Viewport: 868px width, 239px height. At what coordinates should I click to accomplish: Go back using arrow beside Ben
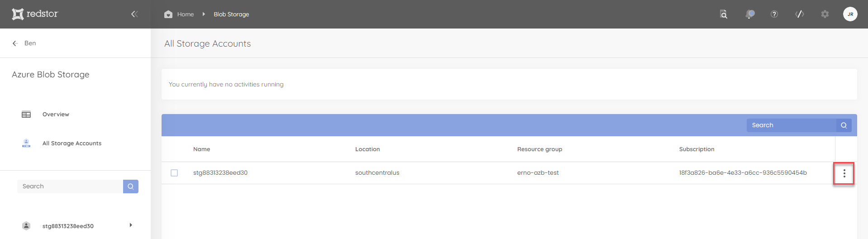pyautogui.click(x=15, y=43)
